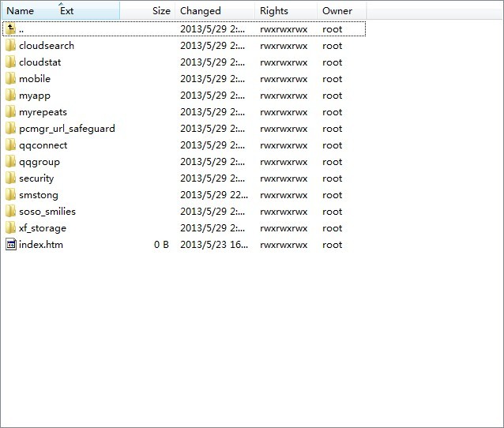Click the mobile folder name
The width and height of the screenshot is (504, 428).
pyautogui.click(x=35, y=79)
